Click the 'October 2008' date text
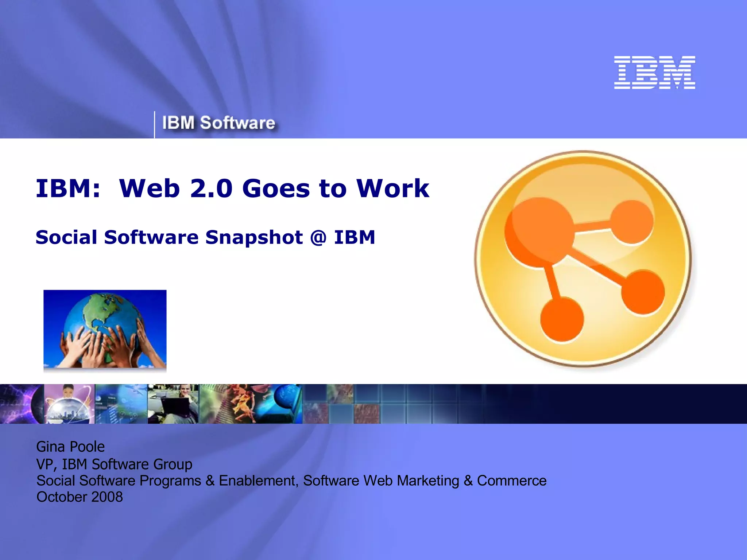 (x=80, y=497)
